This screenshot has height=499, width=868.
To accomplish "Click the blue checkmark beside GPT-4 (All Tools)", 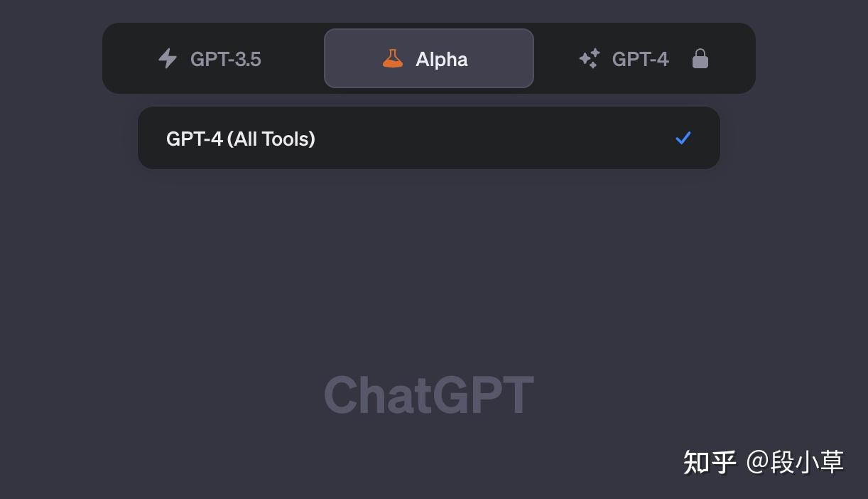I will (683, 138).
